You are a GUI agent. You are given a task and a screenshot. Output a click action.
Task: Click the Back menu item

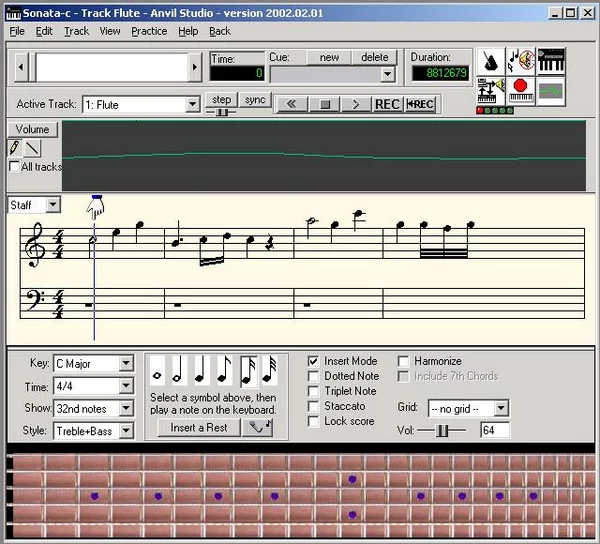point(220,31)
